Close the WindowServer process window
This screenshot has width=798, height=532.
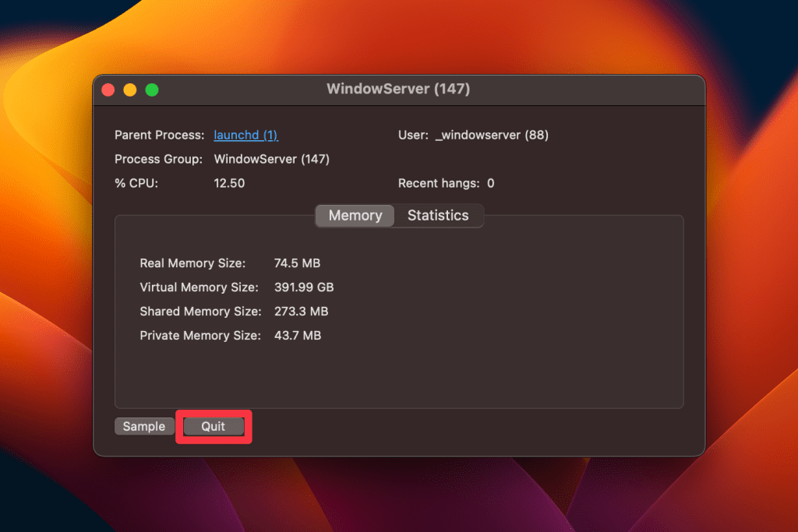(x=108, y=90)
